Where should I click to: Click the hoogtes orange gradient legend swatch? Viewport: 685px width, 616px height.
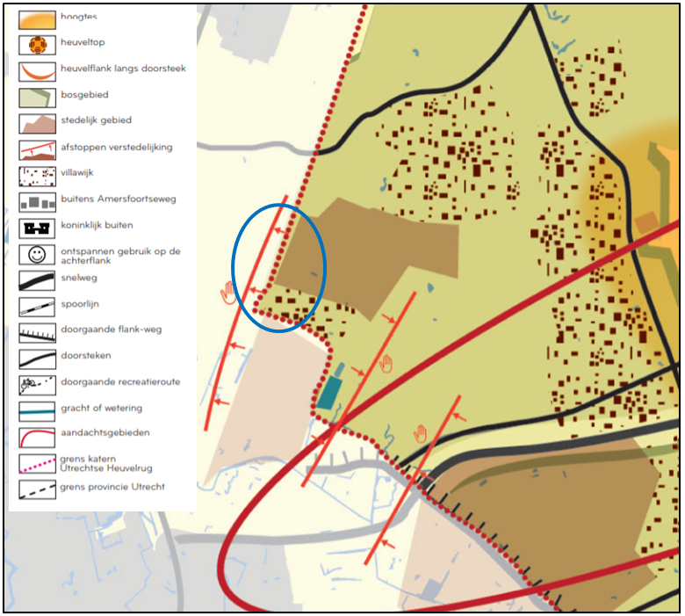(x=37, y=19)
